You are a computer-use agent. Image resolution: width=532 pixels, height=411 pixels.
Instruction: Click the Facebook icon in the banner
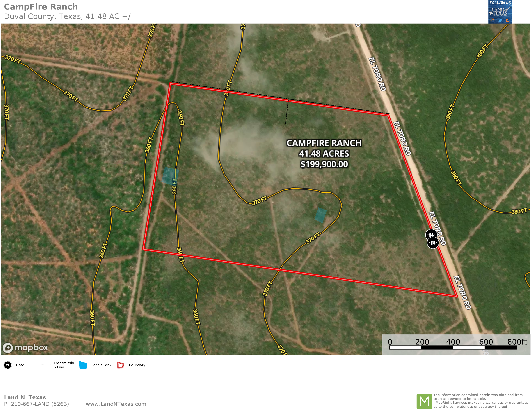pyautogui.click(x=508, y=20)
